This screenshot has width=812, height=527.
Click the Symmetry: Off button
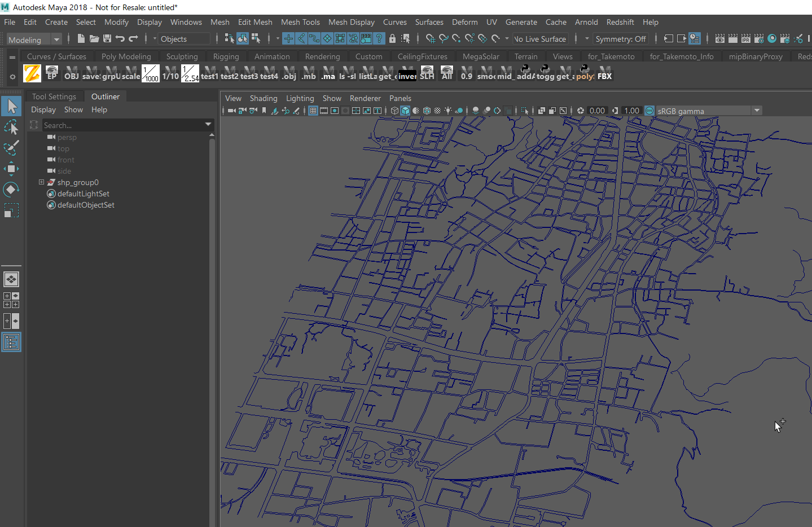point(620,39)
